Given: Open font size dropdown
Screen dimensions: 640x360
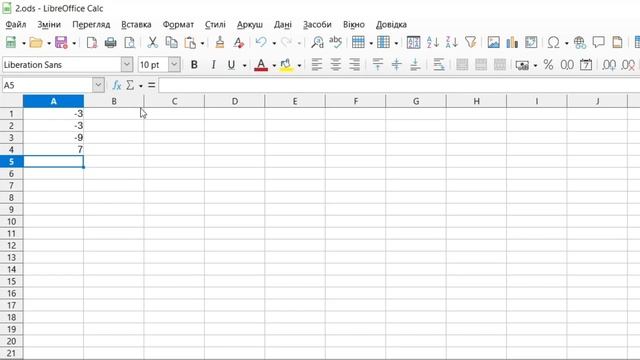Looking at the screenshot, I should pyautogui.click(x=174, y=64).
